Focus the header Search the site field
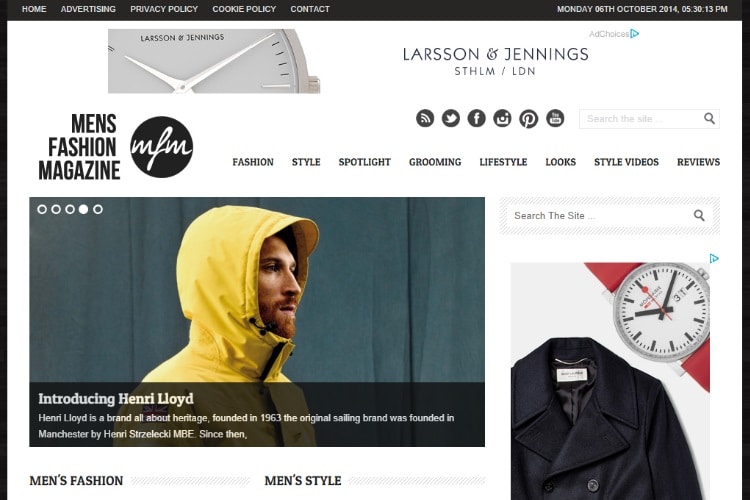Viewport: 750px width, 500px height. point(641,119)
